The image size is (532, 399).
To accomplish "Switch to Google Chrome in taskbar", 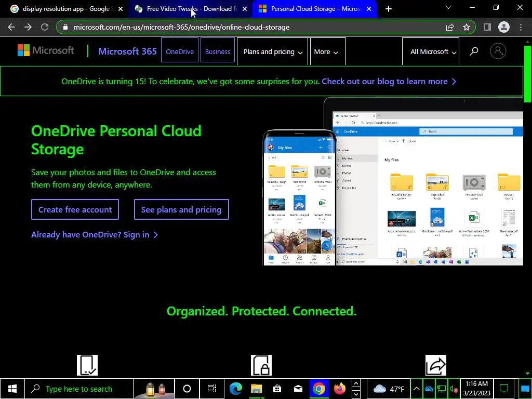I will pos(319,389).
